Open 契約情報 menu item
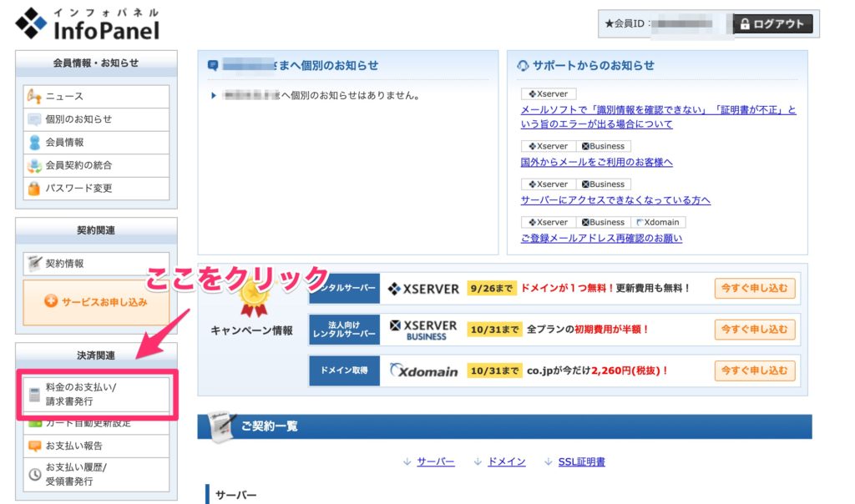Screen dimensions: 855x504 (96, 264)
